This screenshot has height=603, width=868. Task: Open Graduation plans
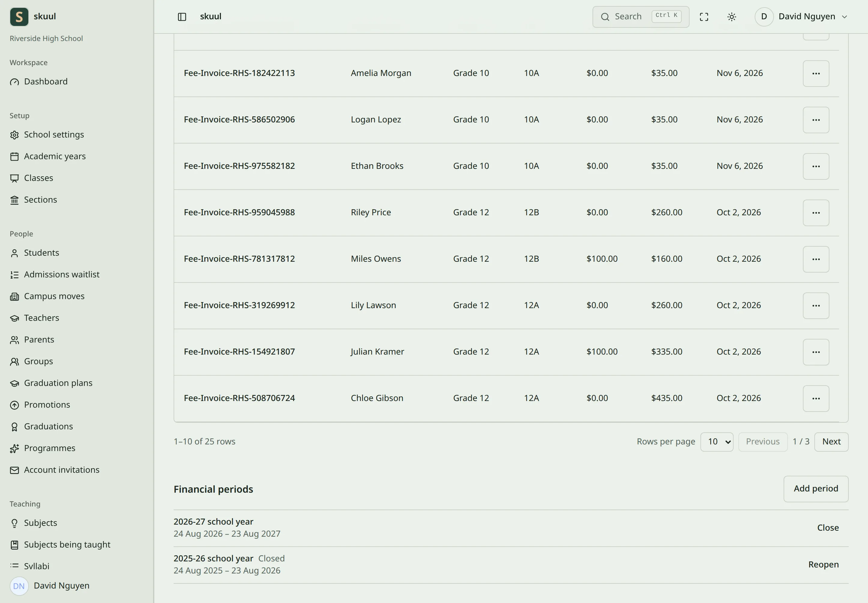click(x=51, y=383)
